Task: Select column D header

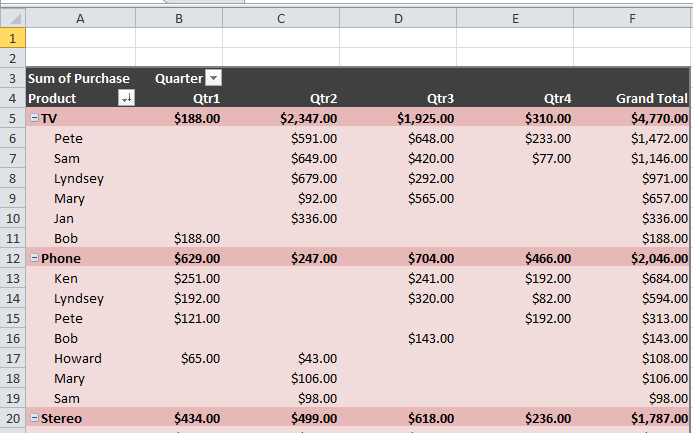Action: [399, 18]
